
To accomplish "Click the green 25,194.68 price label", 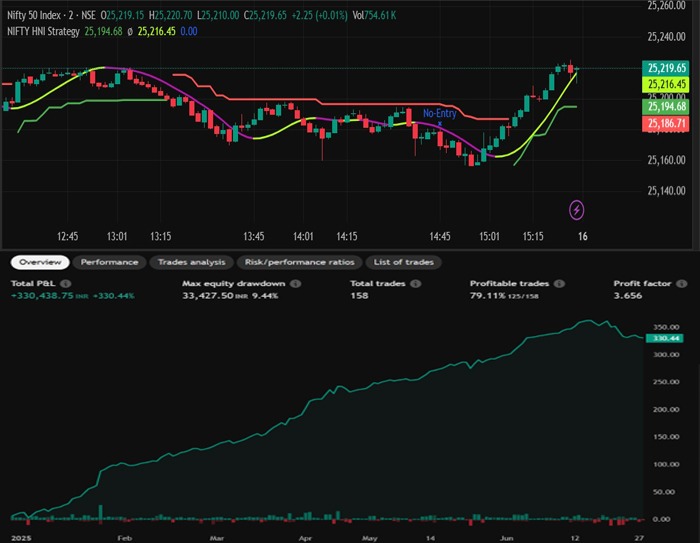I will tap(666, 106).
